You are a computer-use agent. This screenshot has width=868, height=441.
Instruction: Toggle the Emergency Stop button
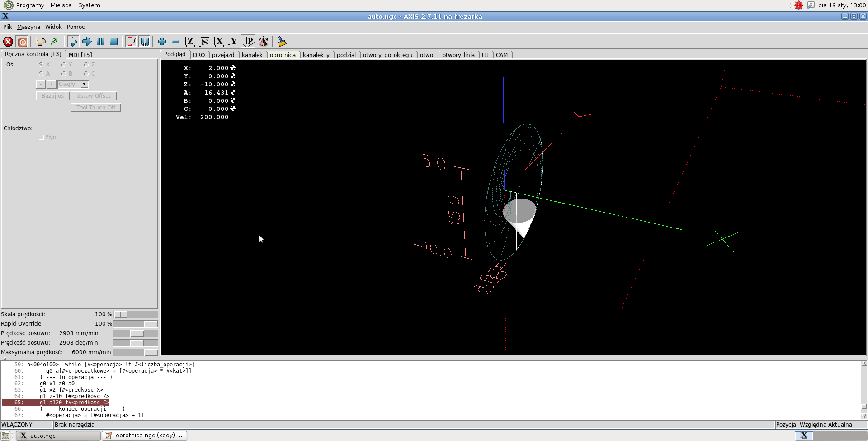(x=8, y=42)
